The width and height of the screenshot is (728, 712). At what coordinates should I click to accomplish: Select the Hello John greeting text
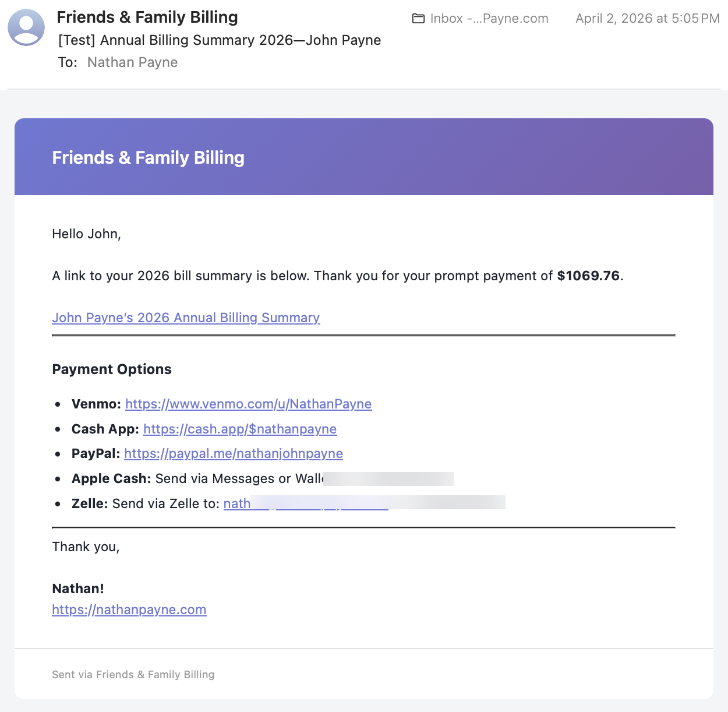86,234
